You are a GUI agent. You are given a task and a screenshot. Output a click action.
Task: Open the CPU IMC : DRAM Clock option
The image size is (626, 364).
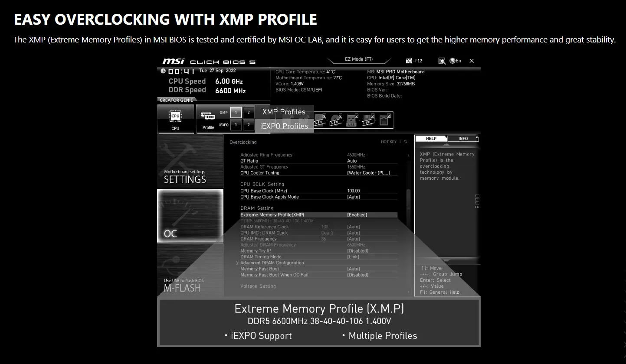[x=354, y=233]
